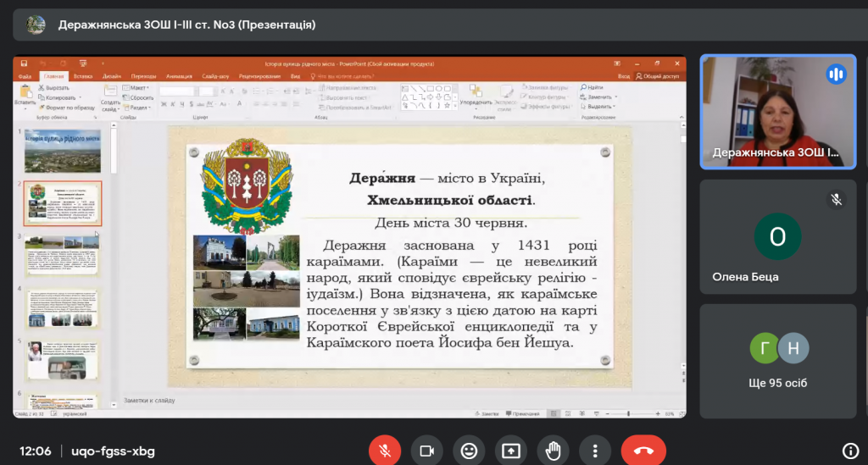Open meeting details info icon
This screenshot has width=868, height=465.
pos(850,451)
